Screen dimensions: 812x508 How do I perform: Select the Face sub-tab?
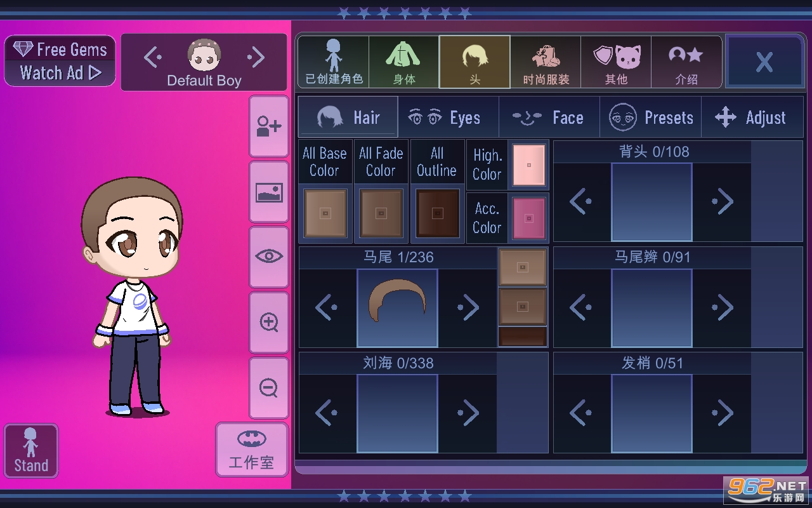tap(549, 117)
